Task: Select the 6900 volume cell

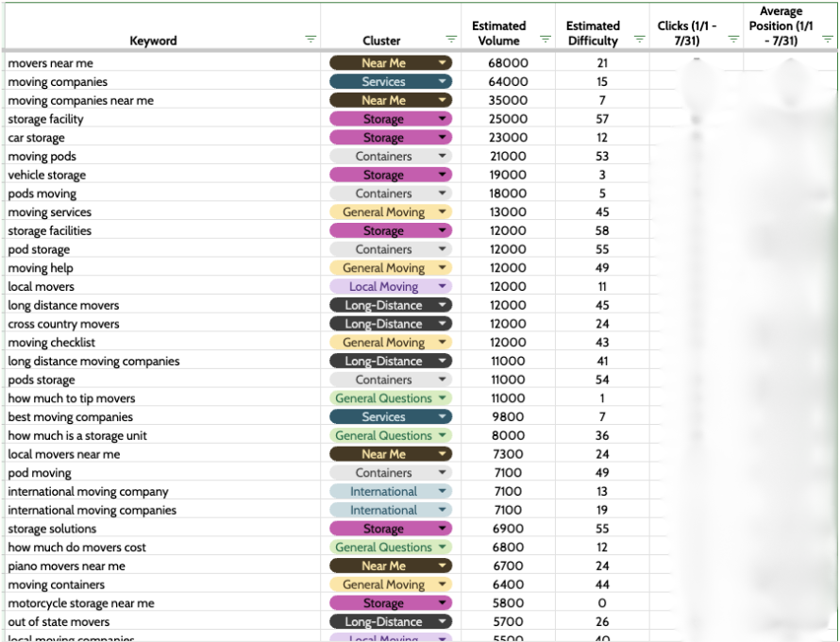Action: (509, 529)
